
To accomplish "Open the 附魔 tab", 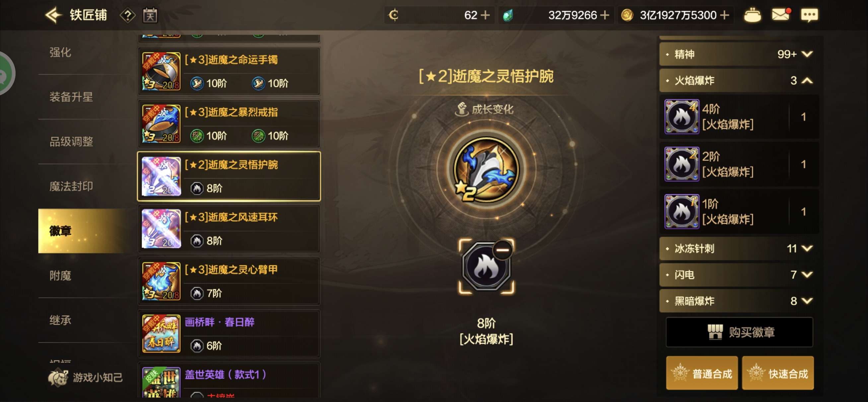I will coord(61,276).
